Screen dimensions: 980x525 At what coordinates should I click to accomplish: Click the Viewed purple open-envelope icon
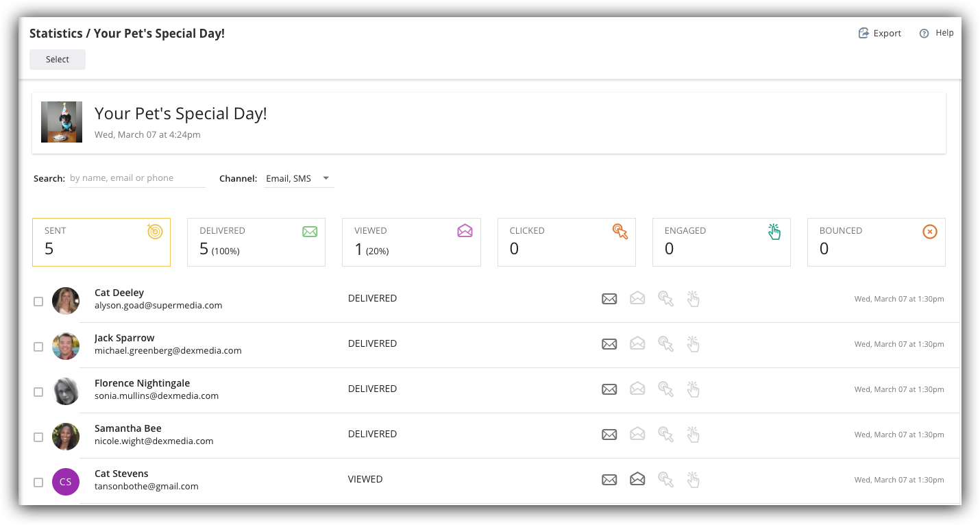465,231
